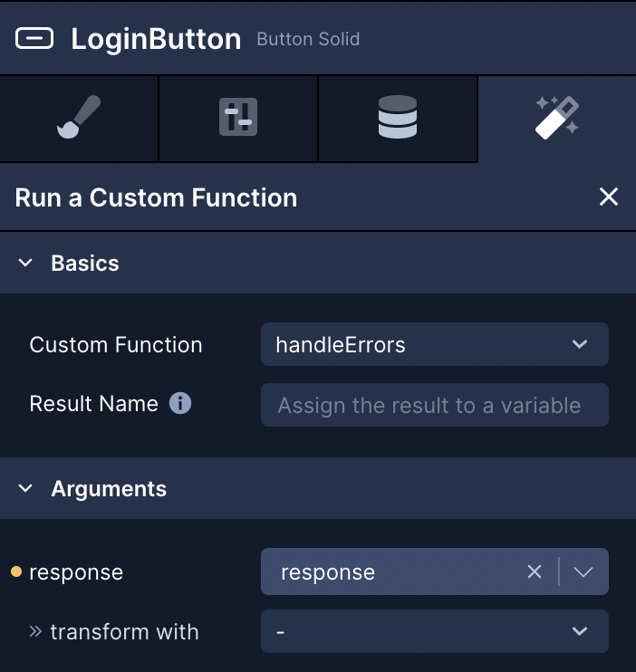636x672 pixels.
Task: Click the Custom Function field label
Action: [x=116, y=345]
